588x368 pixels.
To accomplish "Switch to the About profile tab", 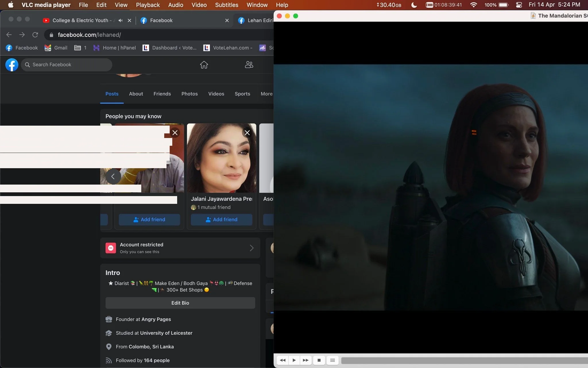I will pos(136,94).
